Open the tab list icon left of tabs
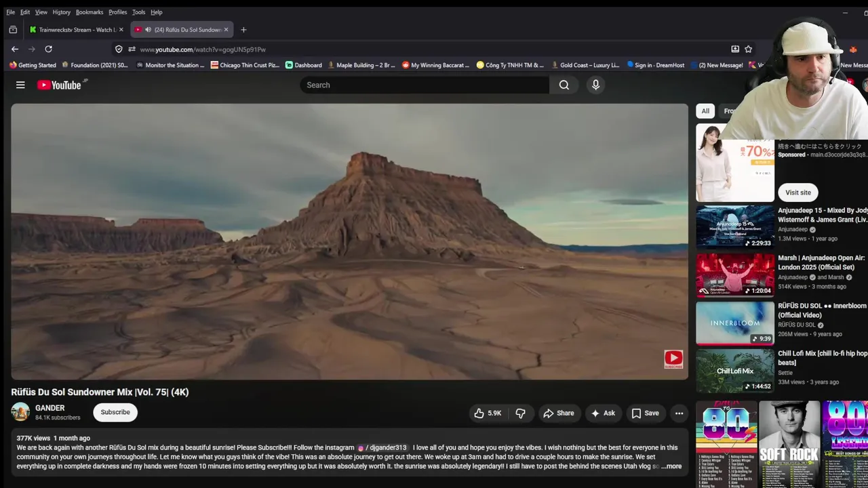Viewport: 868px width, 488px height. pyautogui.click(x=13, y=29)
